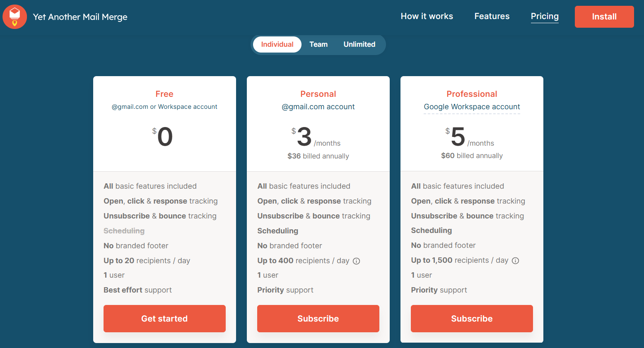Click the Professional plan heading
The height and width of the screenshot is (348, 644).
click(x=472, y=94)
